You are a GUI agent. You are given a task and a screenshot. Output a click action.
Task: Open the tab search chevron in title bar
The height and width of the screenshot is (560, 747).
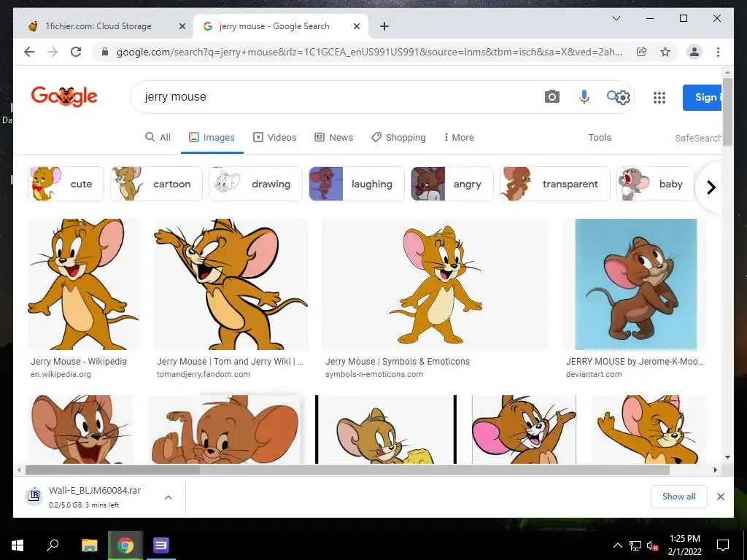coord(616,18)
